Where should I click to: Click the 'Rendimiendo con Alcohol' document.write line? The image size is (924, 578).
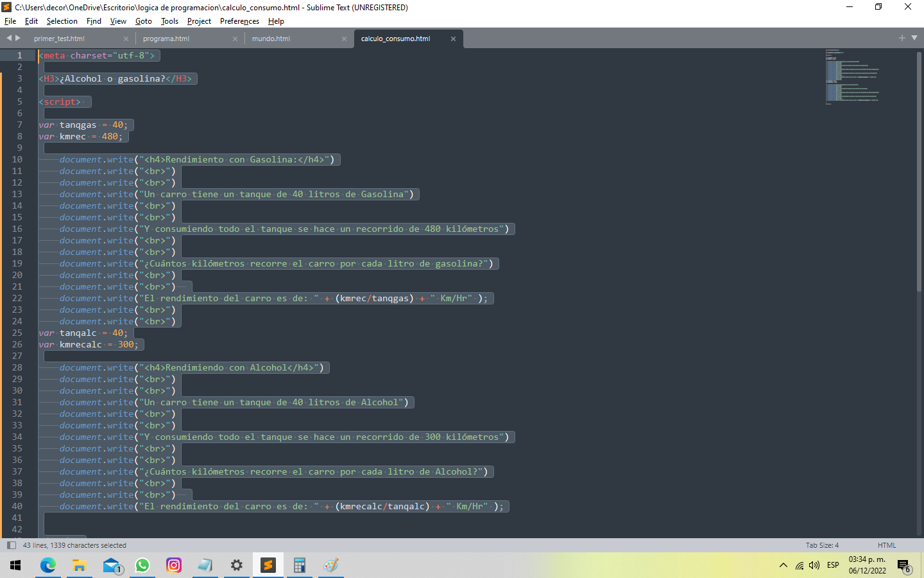(x=192, y=368)
